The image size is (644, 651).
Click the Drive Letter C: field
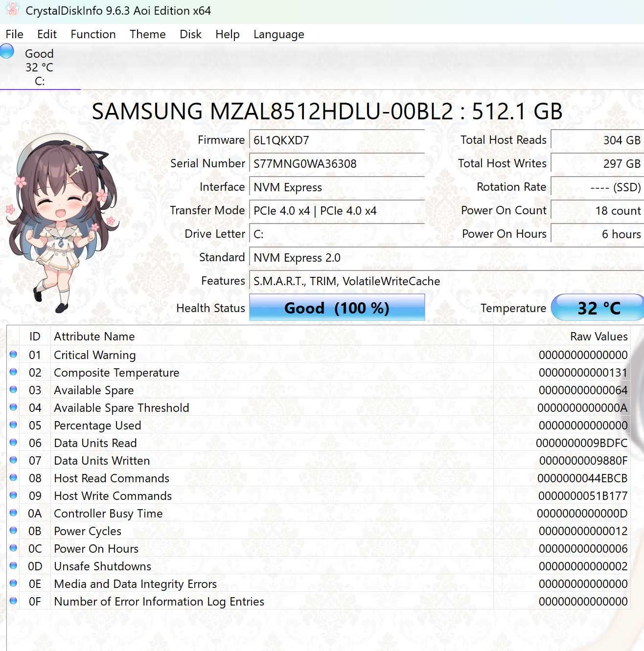click(x=337, y=234)
